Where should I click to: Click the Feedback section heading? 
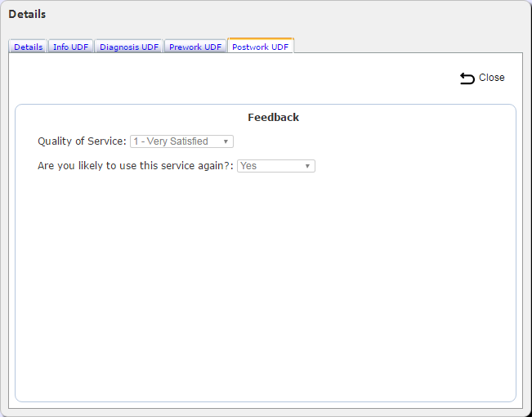(x=274, y=118)
